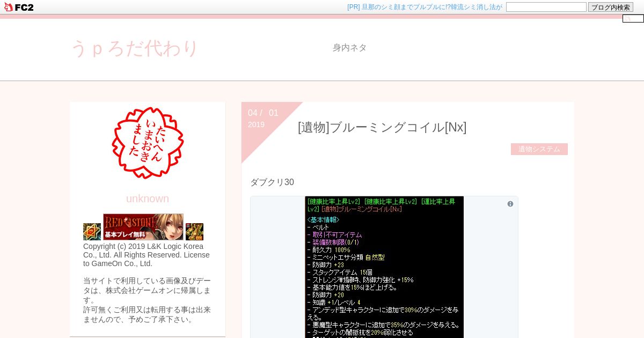Open the PR ad link about 韓流シミ消し法
644x338 pixels.
pos(425,7)
